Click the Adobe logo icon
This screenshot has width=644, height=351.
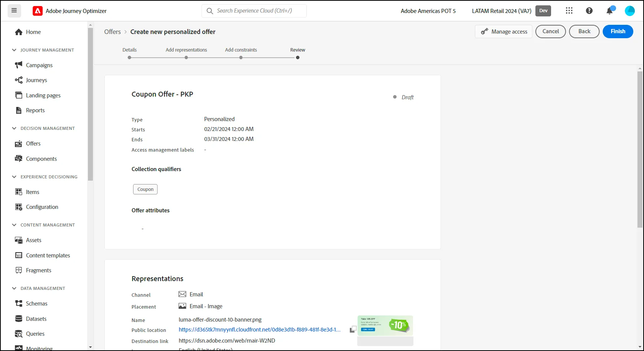coord(37,11)
